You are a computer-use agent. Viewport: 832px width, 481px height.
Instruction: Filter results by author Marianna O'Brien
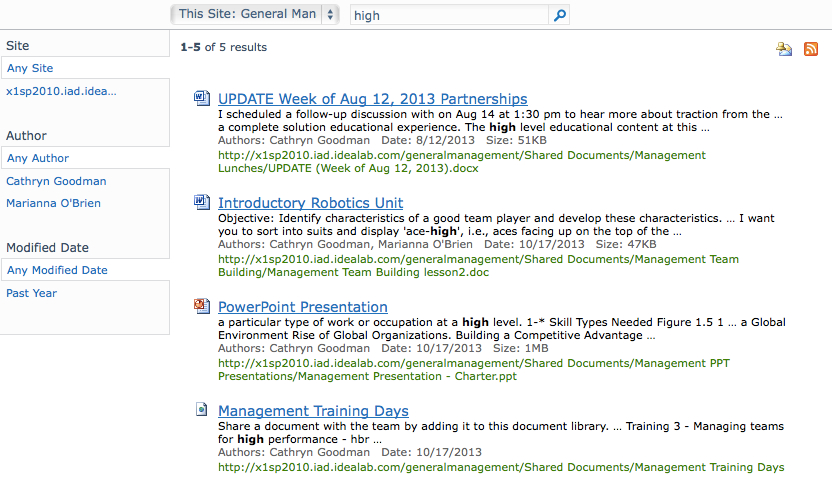pos(53,203)
